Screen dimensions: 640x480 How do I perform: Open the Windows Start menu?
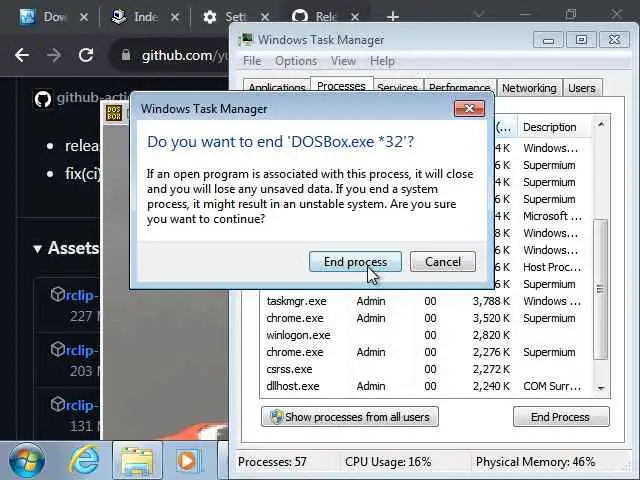click(x=27, y=460)
